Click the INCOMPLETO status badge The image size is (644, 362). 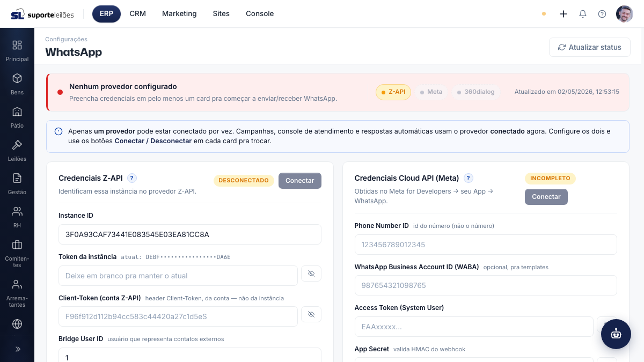(x=550, y=178)
